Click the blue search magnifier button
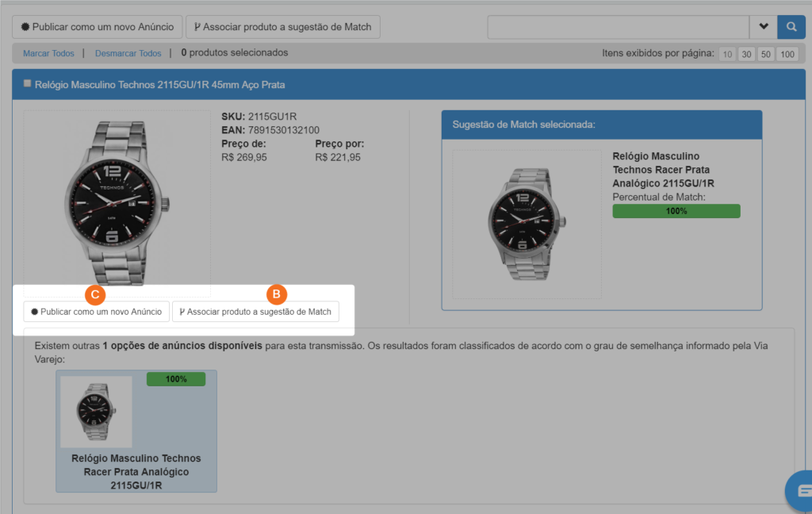The width and height of the screenshot is (812, 514). [791, 27]
